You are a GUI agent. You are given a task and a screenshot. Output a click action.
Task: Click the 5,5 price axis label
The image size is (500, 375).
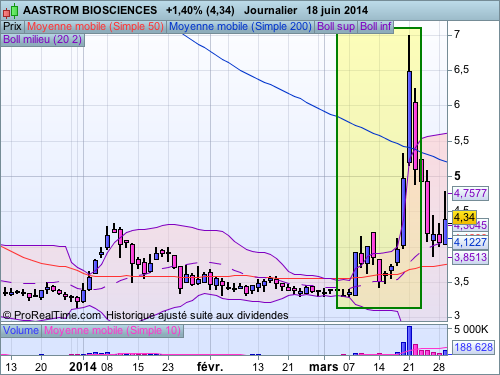click(x=461, y=140)
